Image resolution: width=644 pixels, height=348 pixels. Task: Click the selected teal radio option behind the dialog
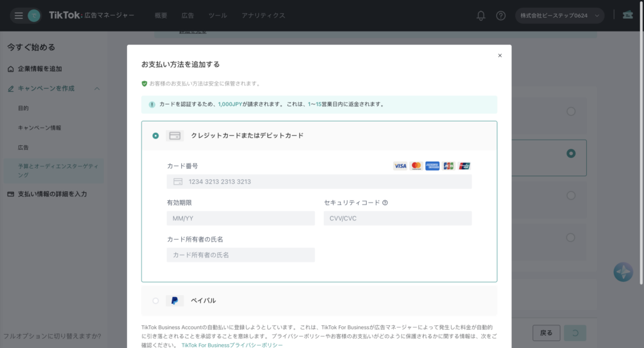571,154
